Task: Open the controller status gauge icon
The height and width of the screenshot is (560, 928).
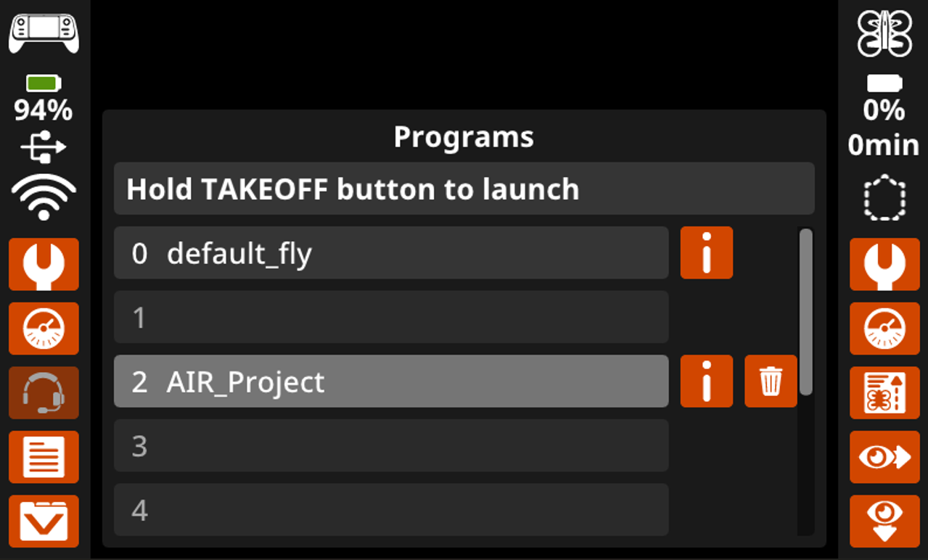Action: click(x=44, y=329)
